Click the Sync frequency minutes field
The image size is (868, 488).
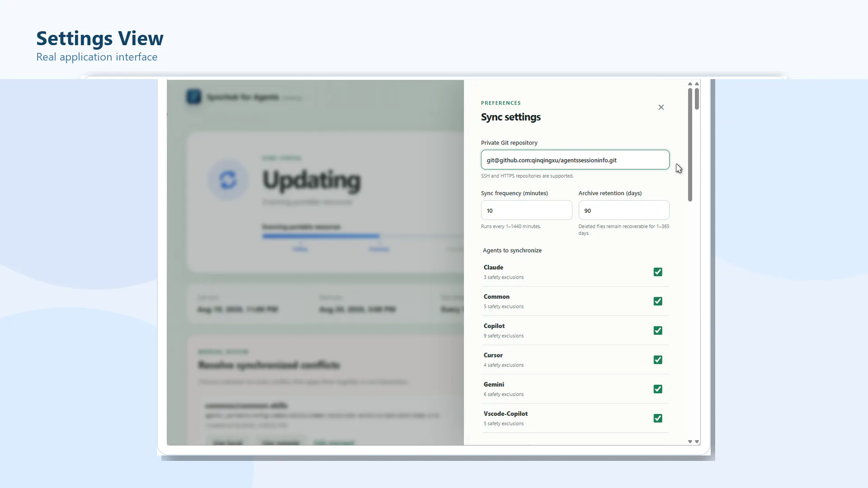click(x=526, y=211)
